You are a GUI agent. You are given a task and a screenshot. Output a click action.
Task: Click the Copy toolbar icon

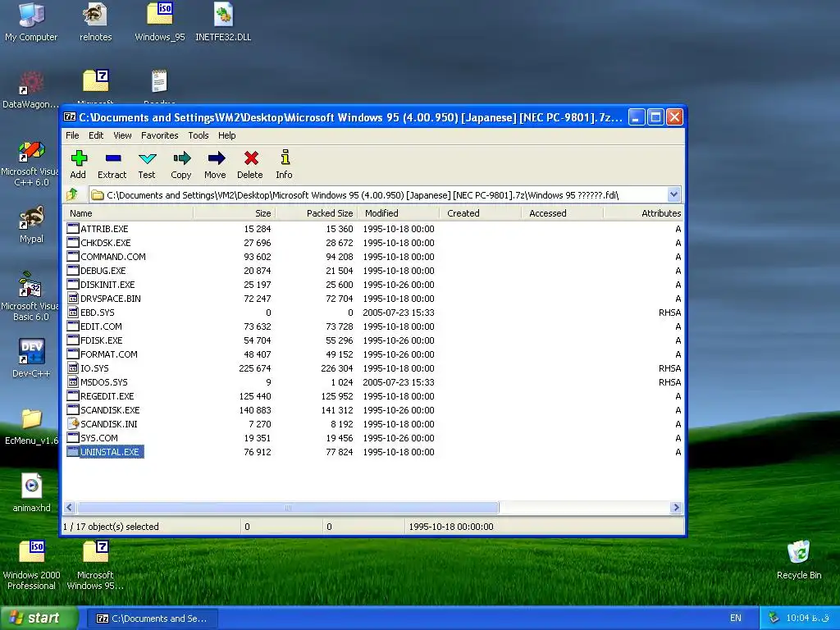(181, 158)
